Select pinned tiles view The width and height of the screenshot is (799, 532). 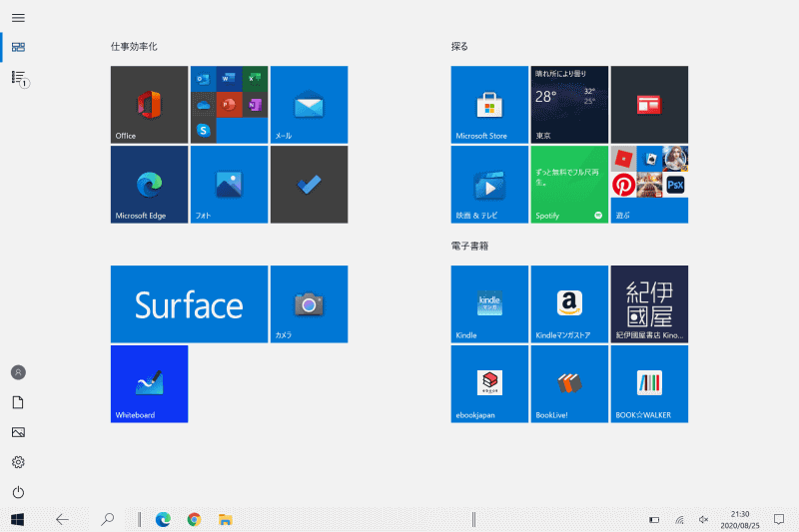coord(18,47)
